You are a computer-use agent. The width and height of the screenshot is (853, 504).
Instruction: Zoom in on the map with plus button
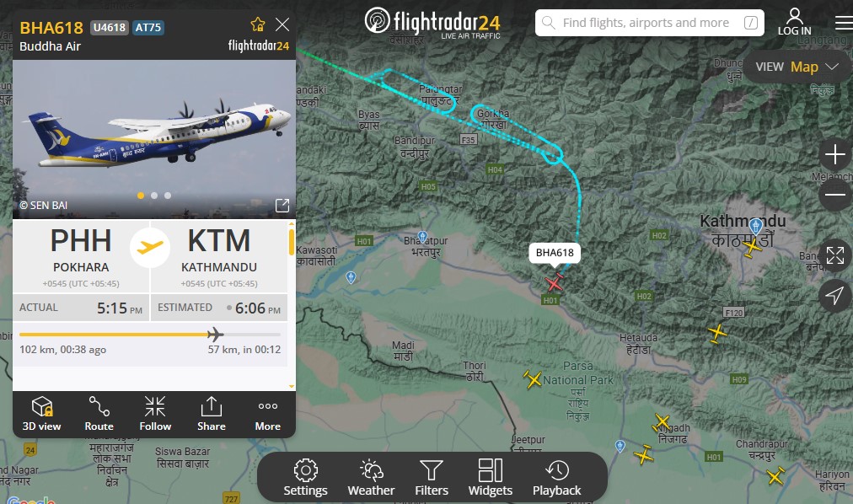[x=835, y=154]
